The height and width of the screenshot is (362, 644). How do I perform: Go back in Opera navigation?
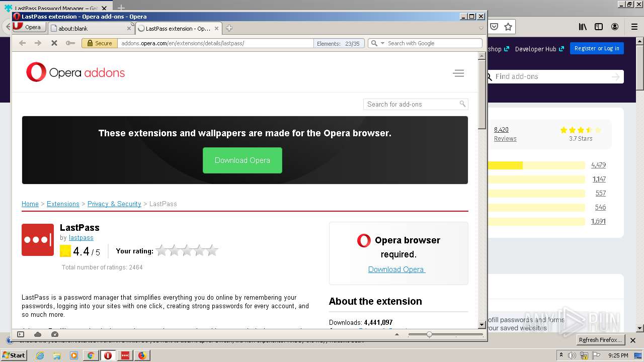[x=22, y=43]
